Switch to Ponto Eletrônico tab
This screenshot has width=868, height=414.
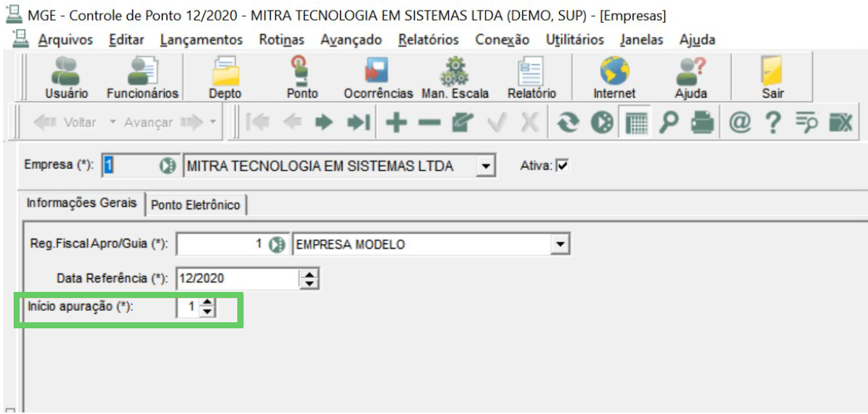point(196,205)
